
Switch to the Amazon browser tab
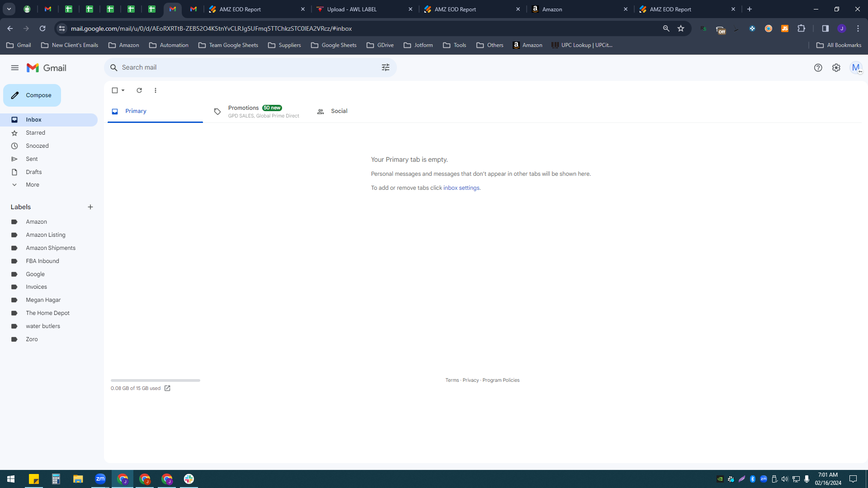(x=580, y=9)
